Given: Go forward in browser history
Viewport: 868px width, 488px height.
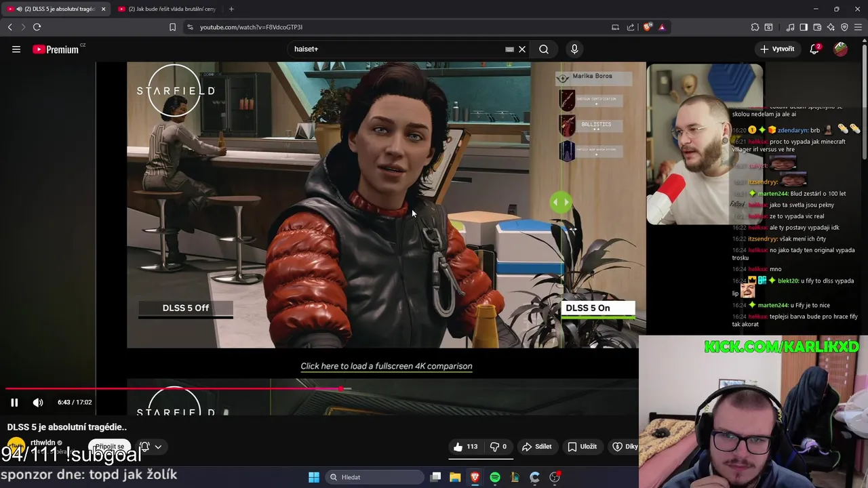Looking at the screenshot, I should [x=23, y=27].
